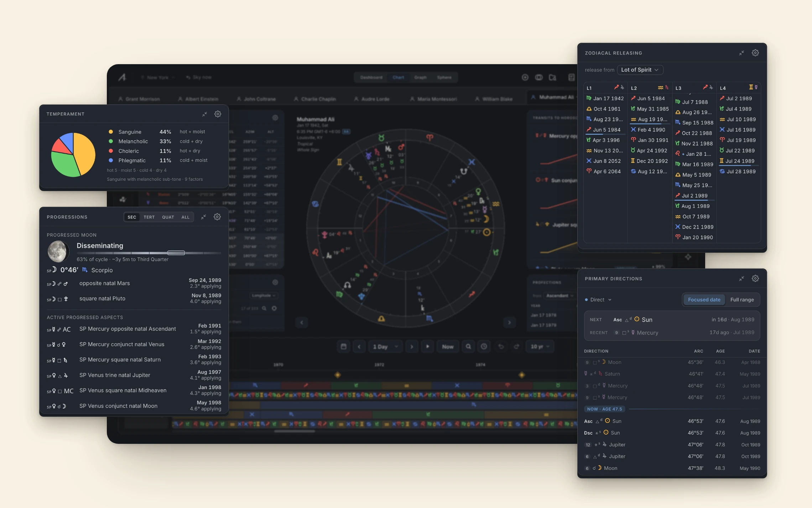Open Temperament panel settings gear
Viewport: 812px width, 508px height.
click(x=218, y=114)
